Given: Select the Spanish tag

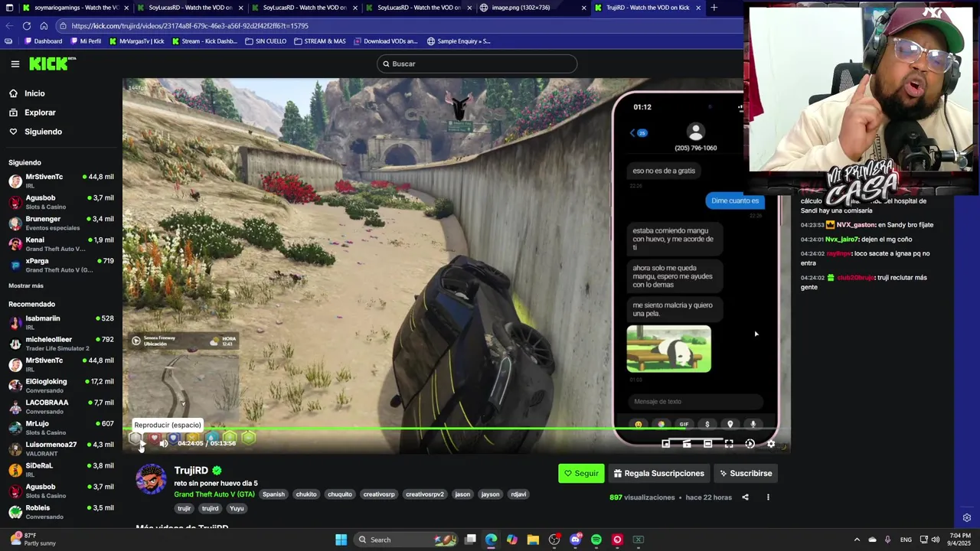Looking at the screenshot, I should click(273, 494).
